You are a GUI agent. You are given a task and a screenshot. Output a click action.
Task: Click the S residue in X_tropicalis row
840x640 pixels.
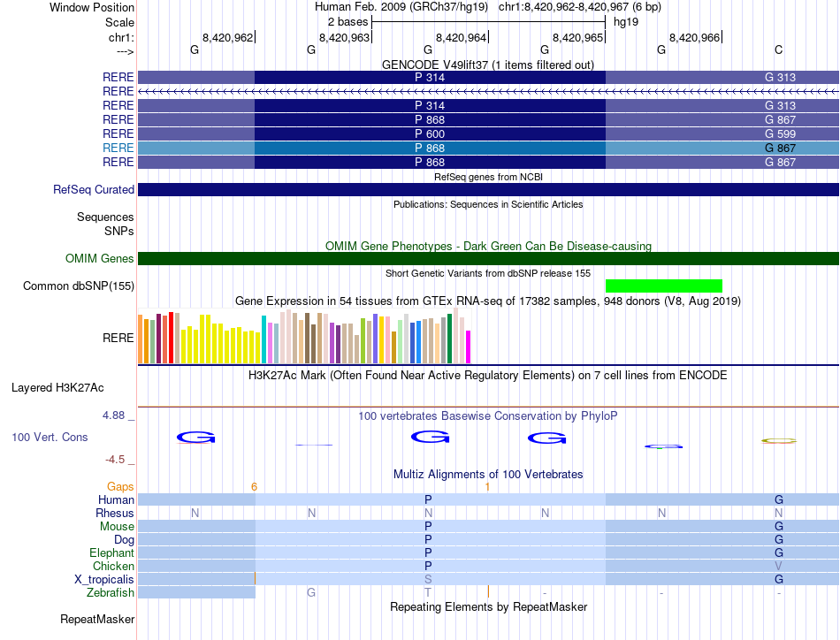click(428, 580)
